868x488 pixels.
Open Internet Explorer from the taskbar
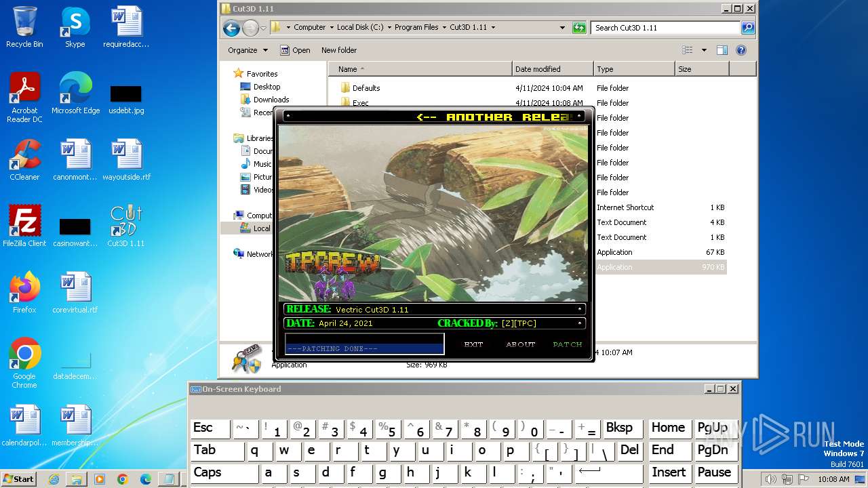pos(54,479)
